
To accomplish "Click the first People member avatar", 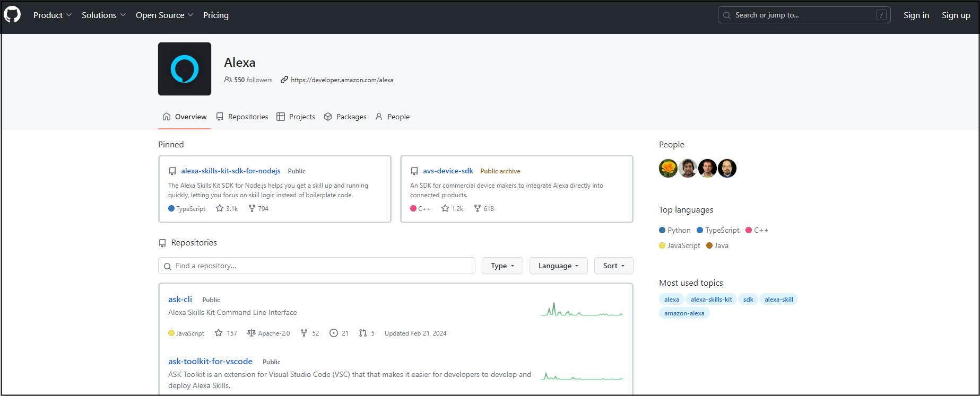I will (668, 169).
